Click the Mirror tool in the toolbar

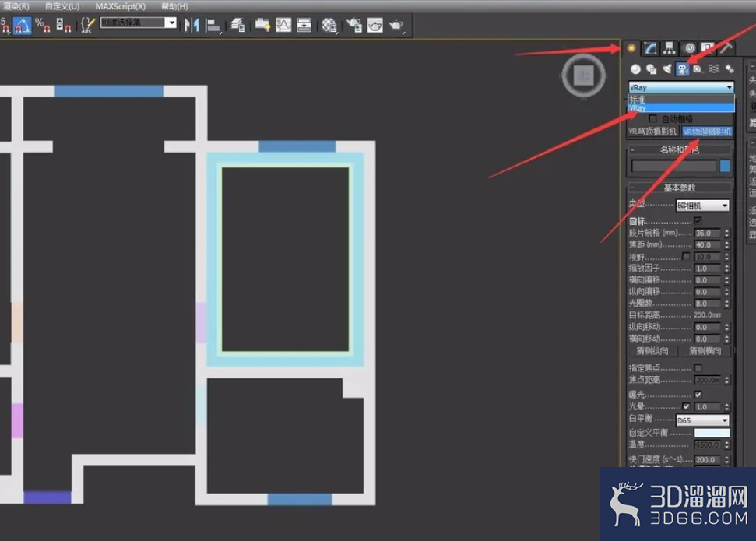click(192, 25)
